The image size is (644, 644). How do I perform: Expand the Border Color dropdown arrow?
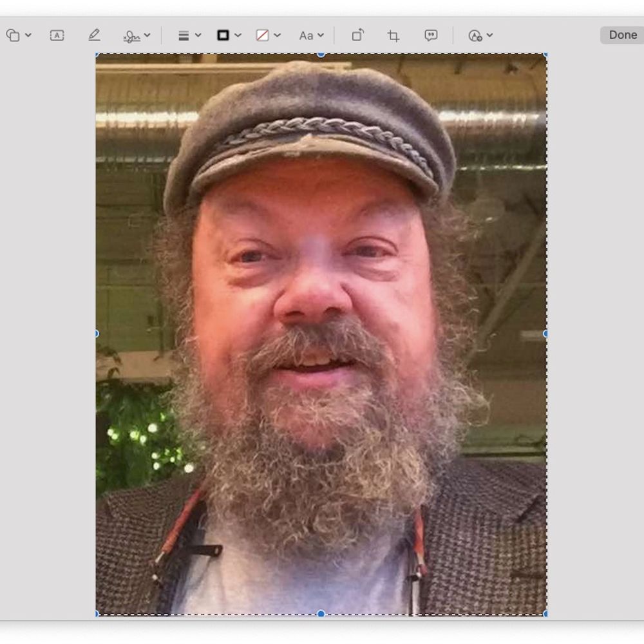238,35
